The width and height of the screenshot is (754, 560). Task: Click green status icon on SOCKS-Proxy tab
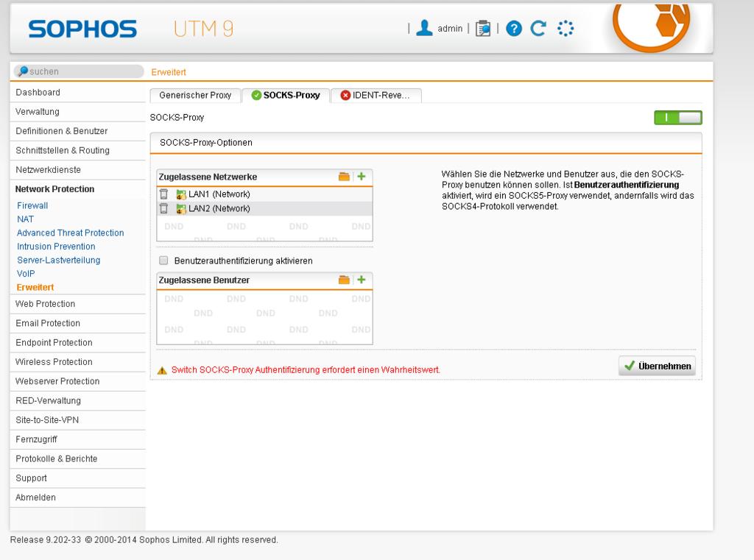click(256, 95)
